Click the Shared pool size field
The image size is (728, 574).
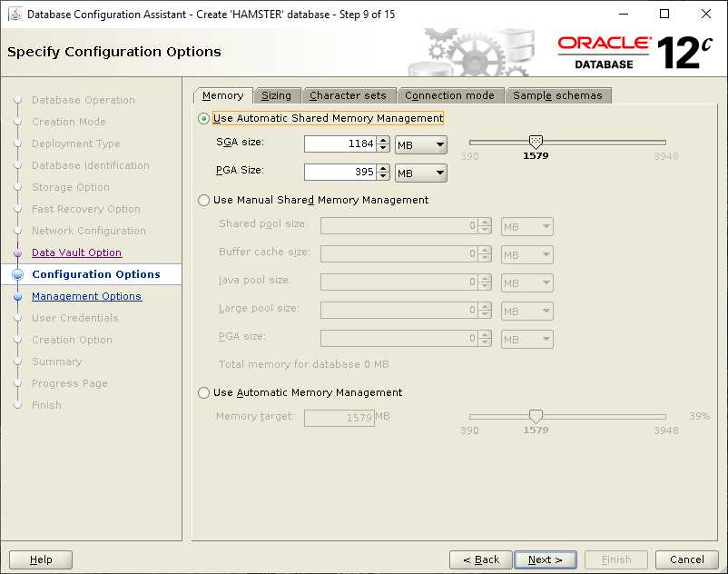pyautogui.click(x=399, y=226)
